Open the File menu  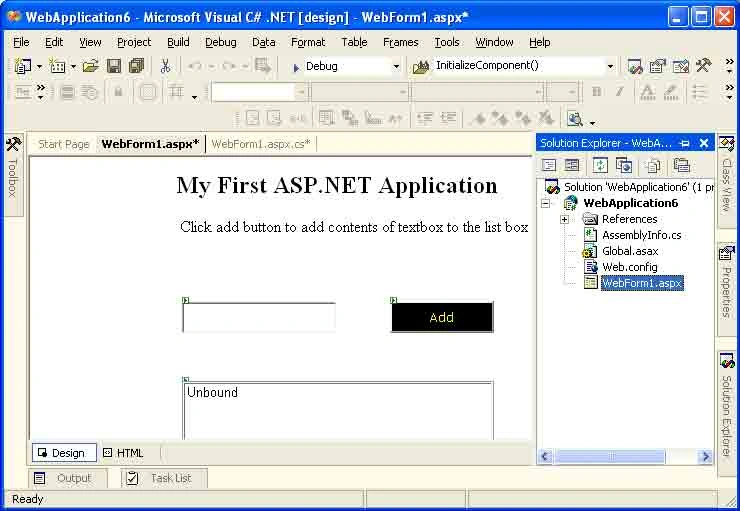(x=21, y=42)
